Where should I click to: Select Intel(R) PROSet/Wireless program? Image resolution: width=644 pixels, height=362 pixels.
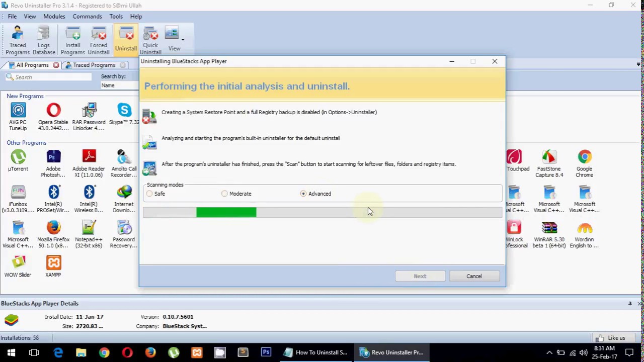(x=53, y=199)
